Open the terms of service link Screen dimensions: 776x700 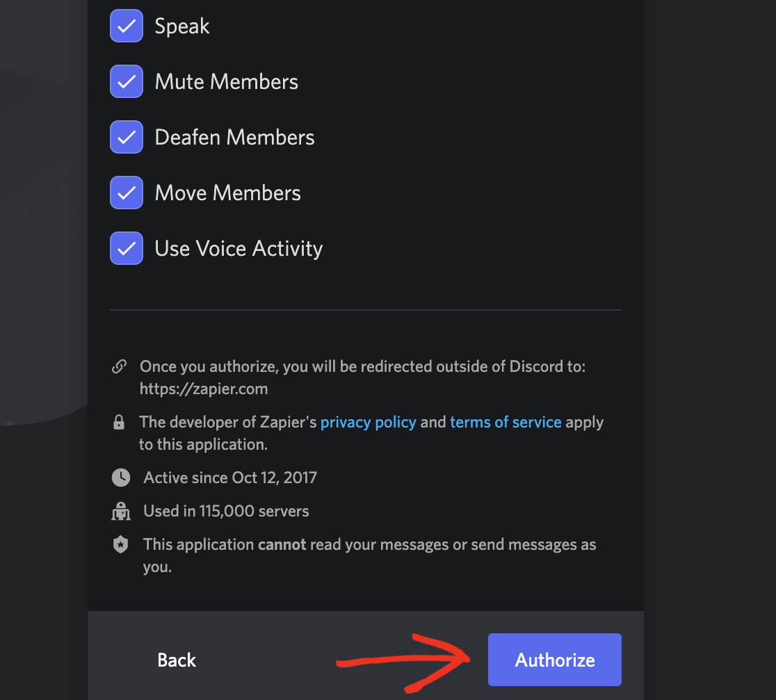506,422
